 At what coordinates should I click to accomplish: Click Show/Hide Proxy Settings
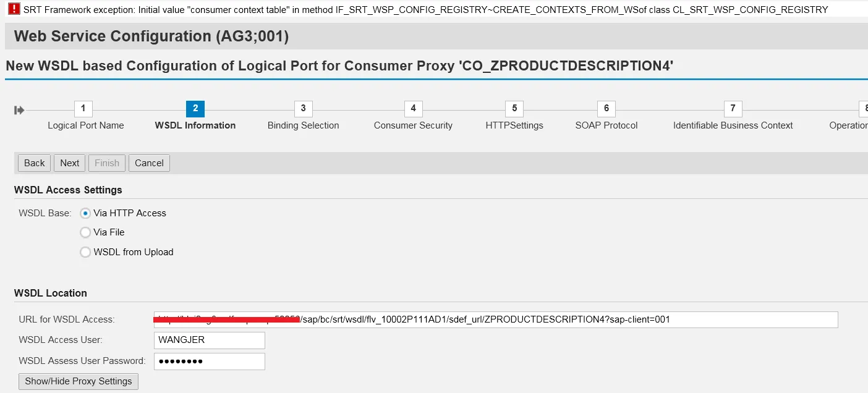(78, 381)
